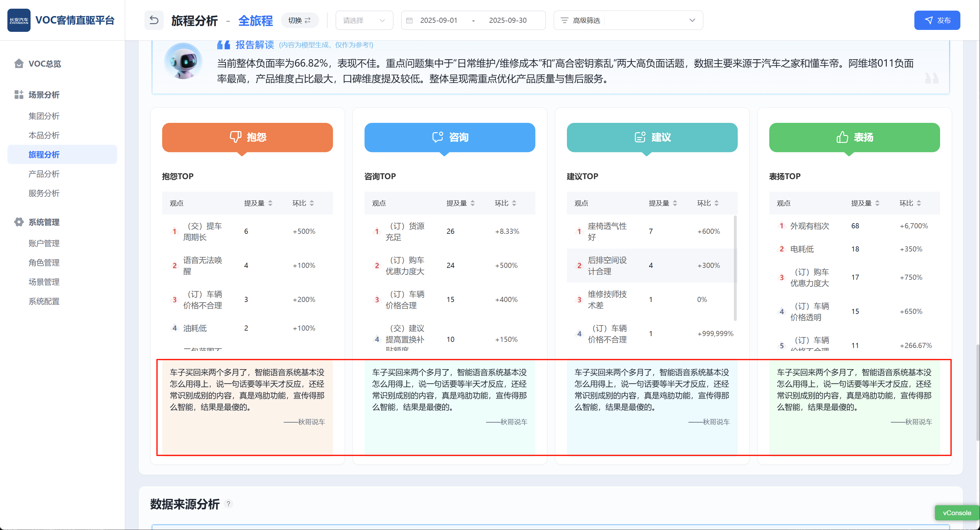
Task: Expand the 高级筛选 filter dropdown
Action: (628, 20)
